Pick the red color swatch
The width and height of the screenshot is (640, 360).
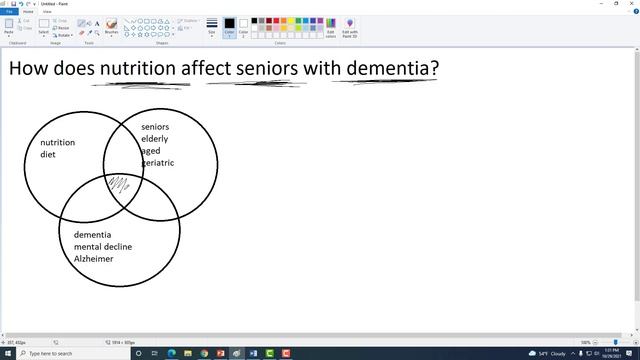pos(276,21)
